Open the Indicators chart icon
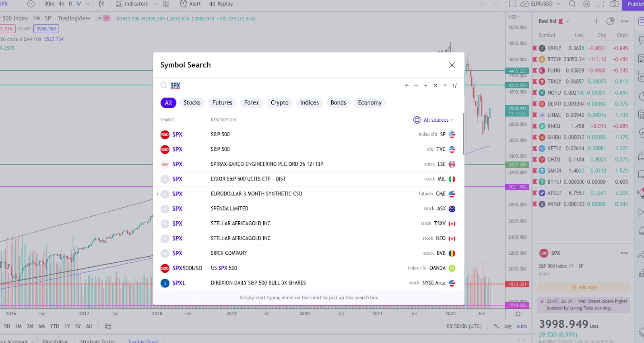The height and width of the screenshot is (343, 644). pyautogui.click(x=119, y=4)
